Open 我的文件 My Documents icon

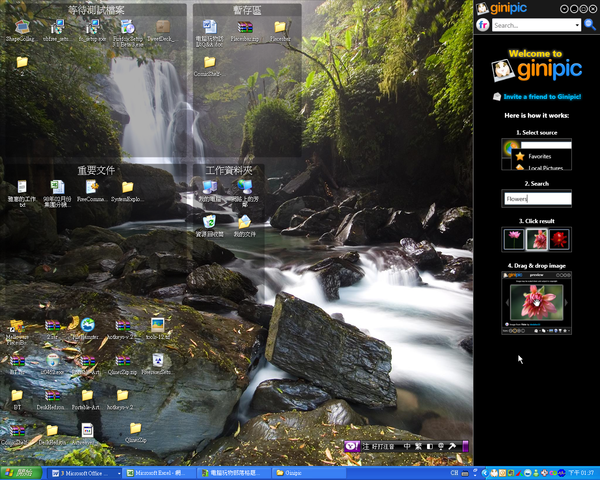[x=245, y=222]
